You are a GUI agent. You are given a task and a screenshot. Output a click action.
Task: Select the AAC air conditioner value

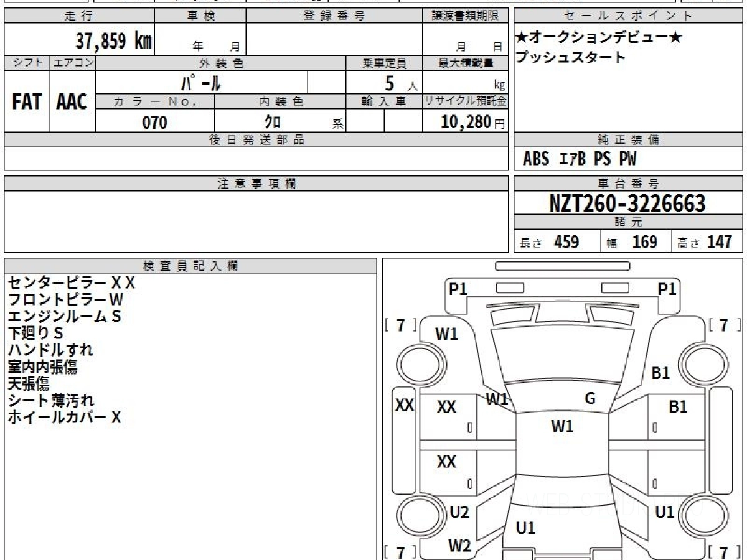point(72,102)
